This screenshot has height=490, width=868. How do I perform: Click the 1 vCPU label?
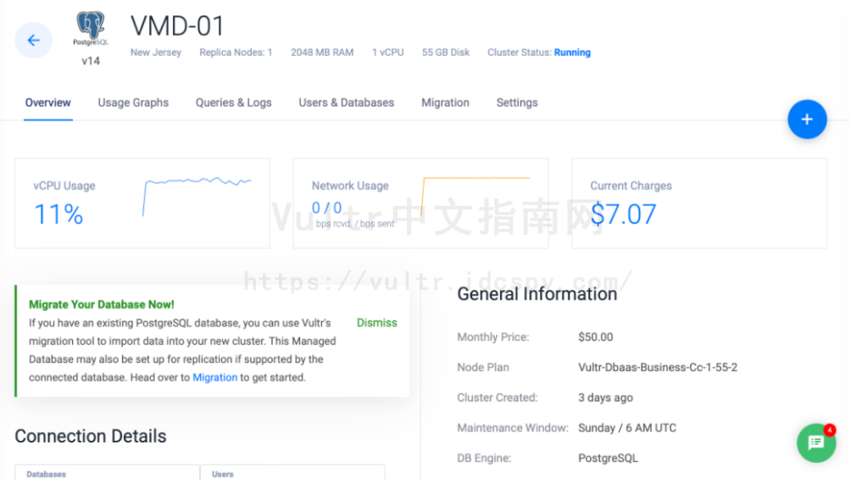388,53
